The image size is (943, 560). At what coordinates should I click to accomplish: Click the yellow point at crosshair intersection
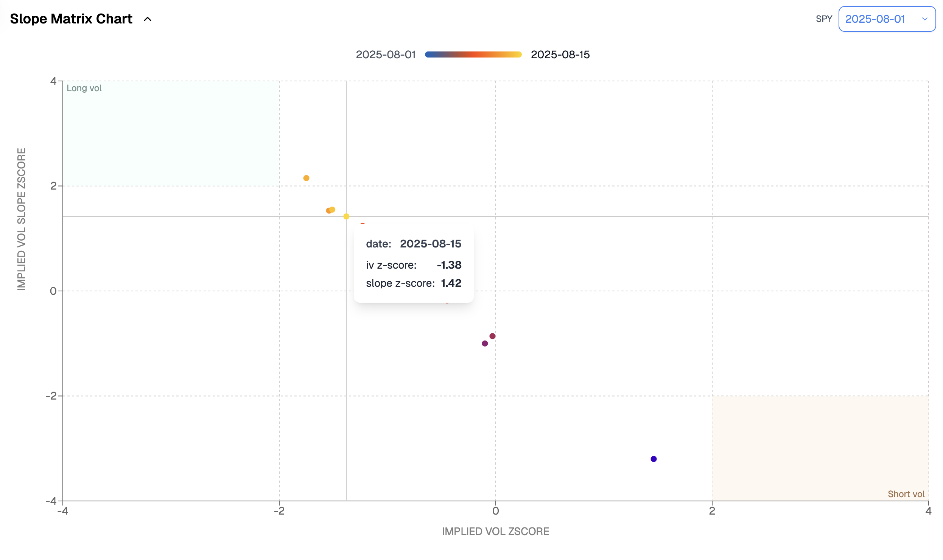pyautogui.click(x=346, y=216)
